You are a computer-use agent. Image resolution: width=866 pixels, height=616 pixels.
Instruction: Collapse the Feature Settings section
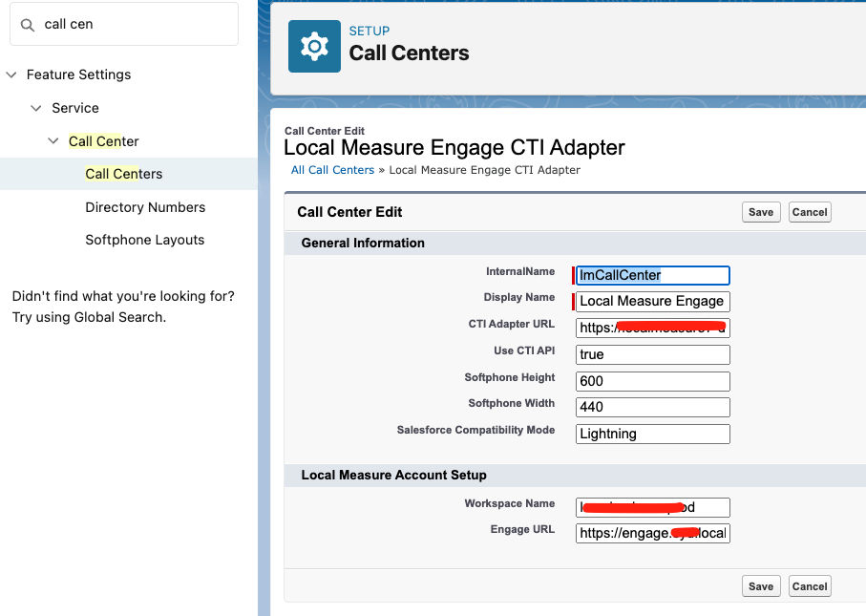tap(11, 74)
